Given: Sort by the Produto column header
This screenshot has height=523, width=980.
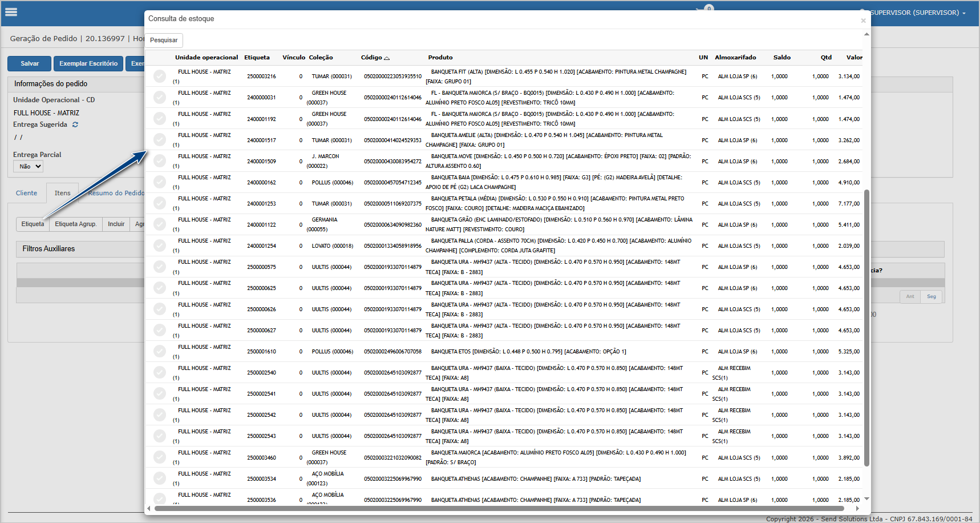Looking at the screenshot, I should (x=440, y=58).
